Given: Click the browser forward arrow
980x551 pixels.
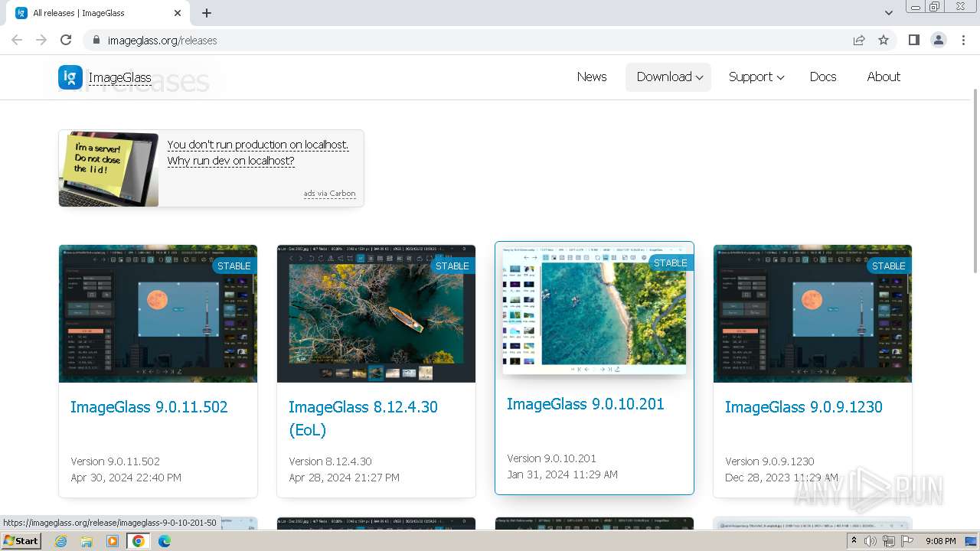Looking at the screenshot, I should coord(41,40).
